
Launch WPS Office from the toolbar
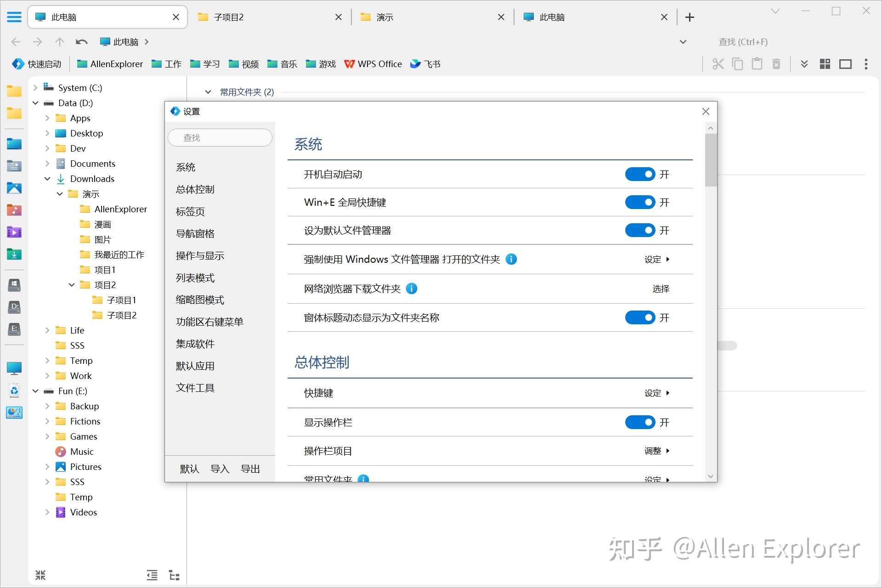point(373,64)
